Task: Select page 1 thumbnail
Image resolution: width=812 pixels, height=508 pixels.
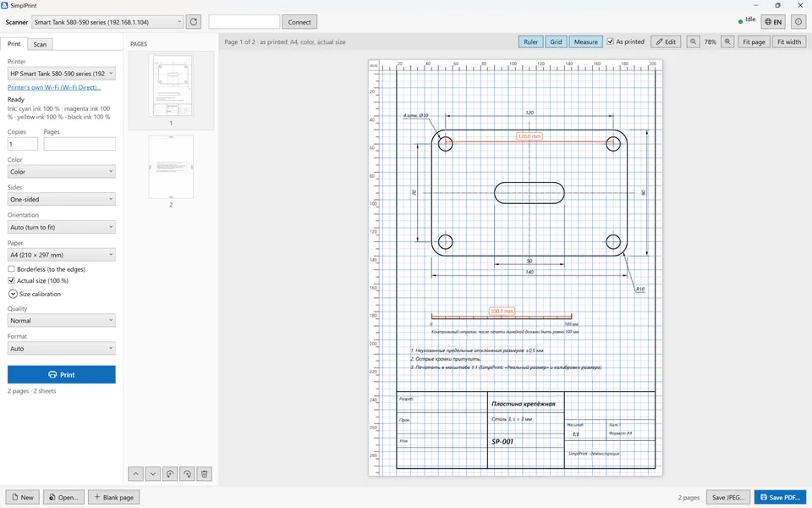Action: 171,86
